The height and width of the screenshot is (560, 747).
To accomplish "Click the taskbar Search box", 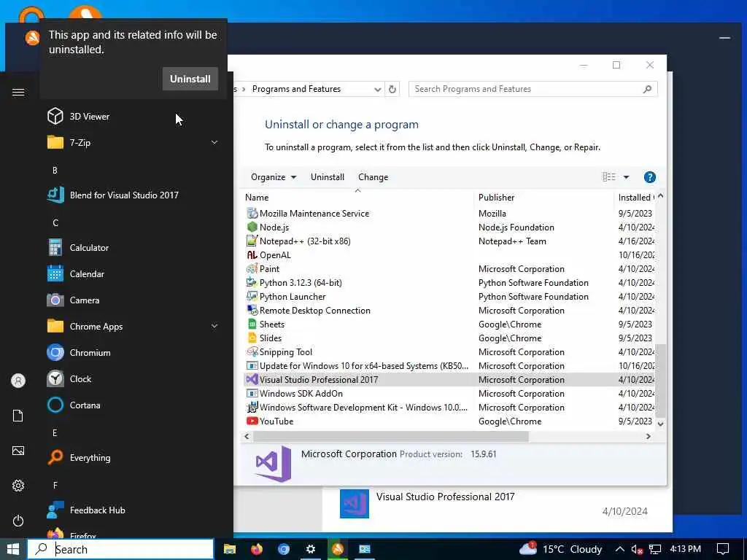I will 120,549.
